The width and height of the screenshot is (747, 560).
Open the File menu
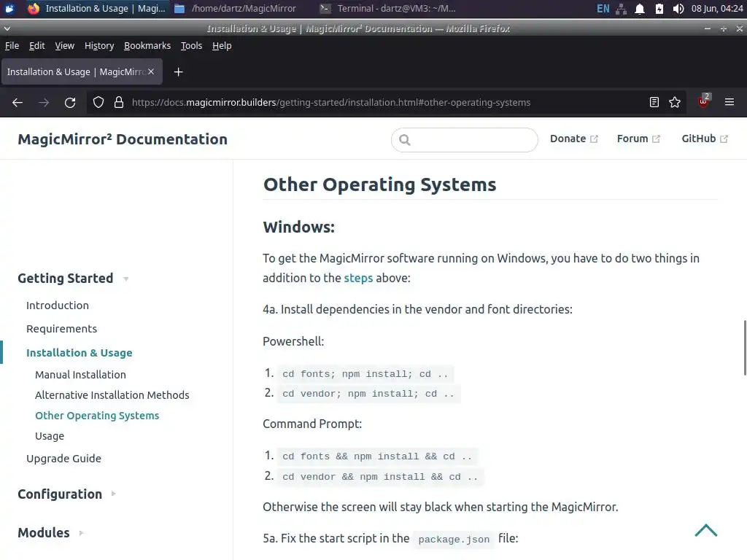point(12,46)
